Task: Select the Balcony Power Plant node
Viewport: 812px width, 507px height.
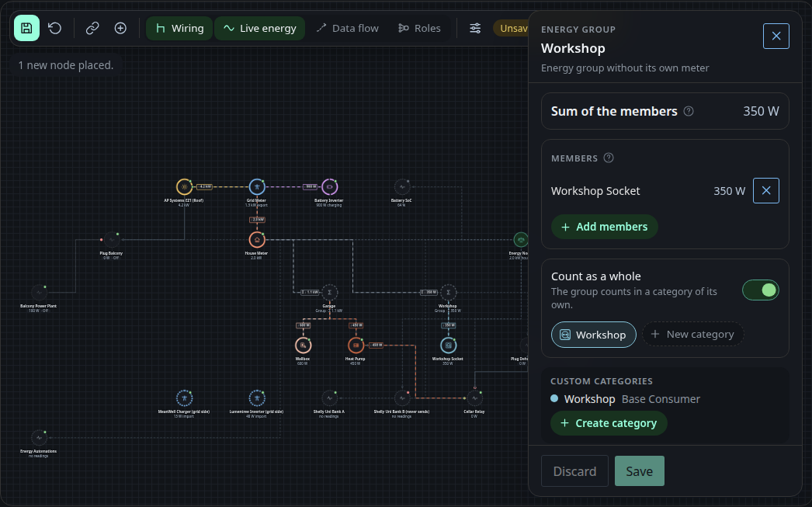Action: click(39, 293)
